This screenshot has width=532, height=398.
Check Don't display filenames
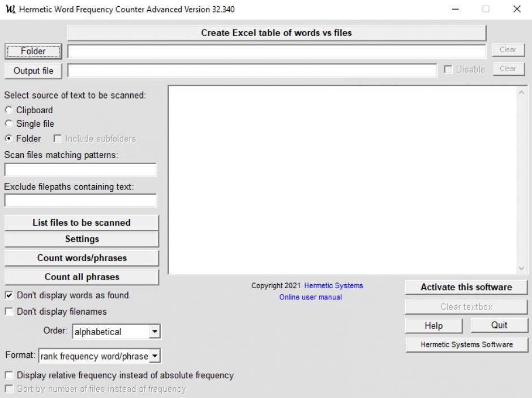[9, 311]
